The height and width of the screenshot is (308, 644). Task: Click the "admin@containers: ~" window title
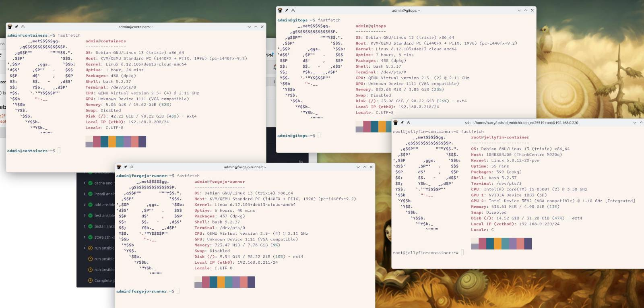(136, 27)
